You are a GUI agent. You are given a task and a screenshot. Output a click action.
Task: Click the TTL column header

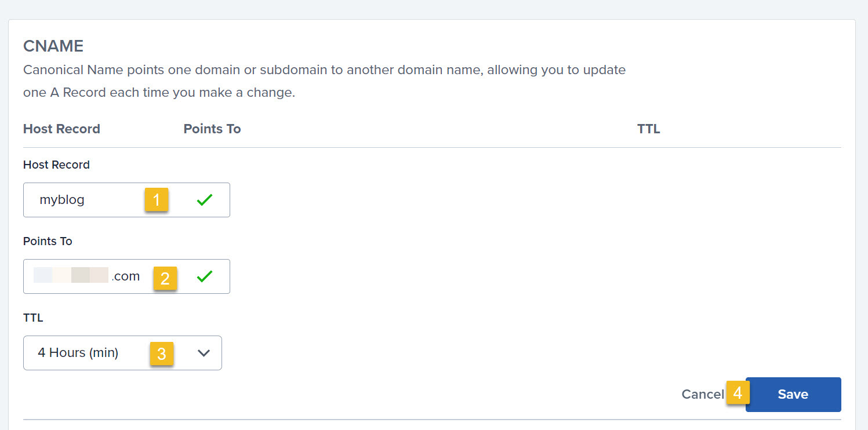coord(649,129)
